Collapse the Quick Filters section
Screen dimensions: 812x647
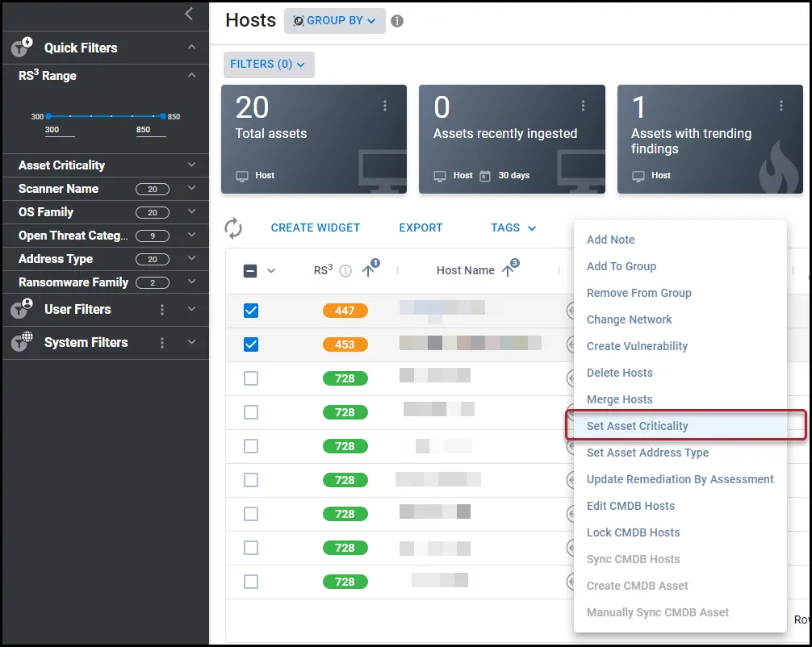[191, 47]
